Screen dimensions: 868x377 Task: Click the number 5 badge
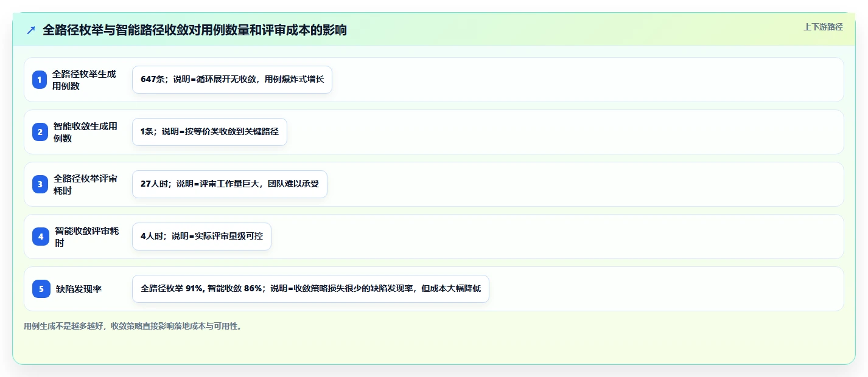click(x=41, y=289)
